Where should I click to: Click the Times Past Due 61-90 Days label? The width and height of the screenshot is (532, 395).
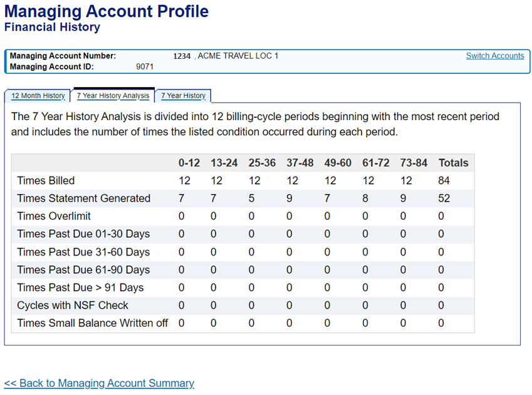83,270
